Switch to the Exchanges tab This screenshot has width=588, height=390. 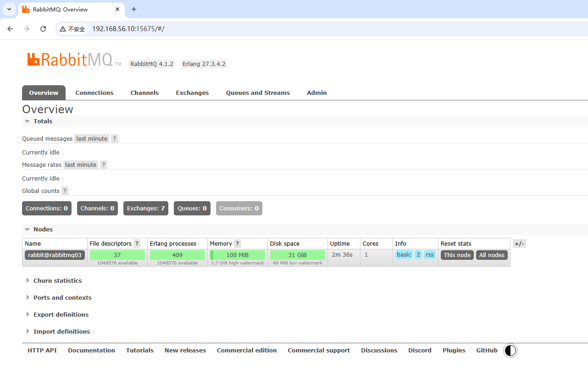[x=192, y=93]
